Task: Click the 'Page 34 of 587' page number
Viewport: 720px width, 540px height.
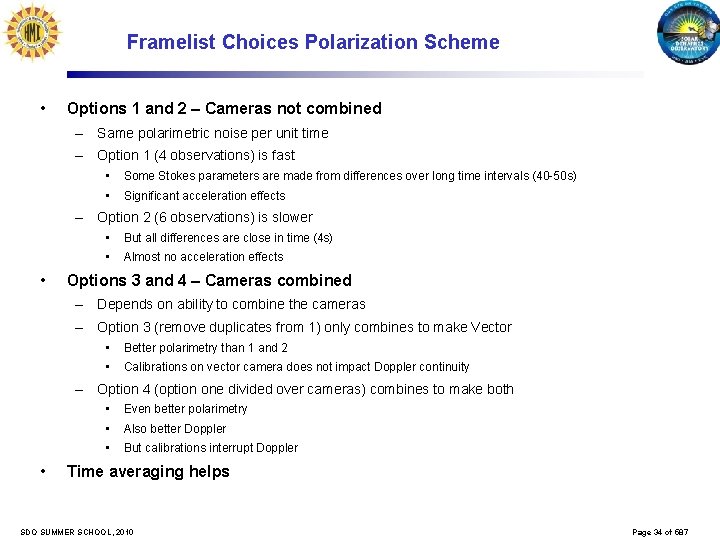Action: [x=660, y=532]
